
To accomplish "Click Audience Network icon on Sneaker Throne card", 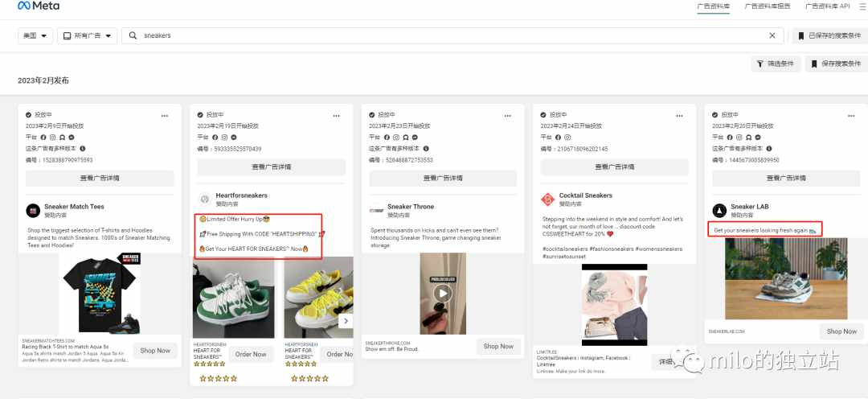I will point(406,138).
